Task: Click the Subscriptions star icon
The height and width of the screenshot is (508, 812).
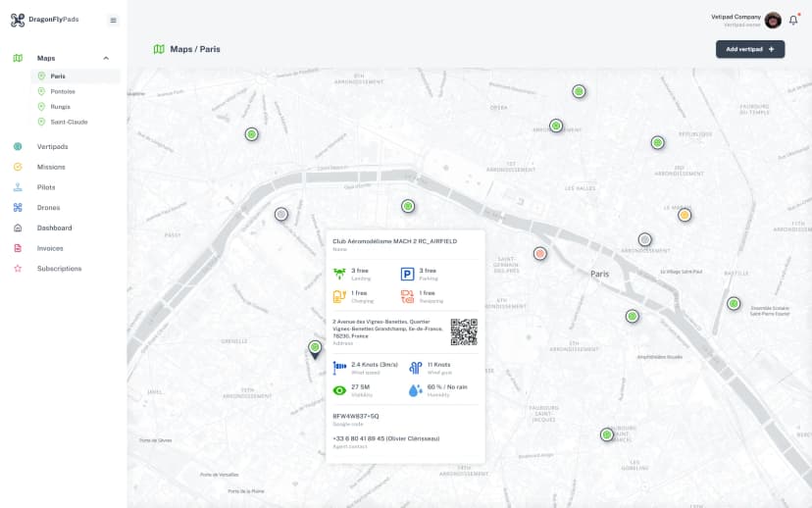Action: pyautogui.click(x=18, y=269)
